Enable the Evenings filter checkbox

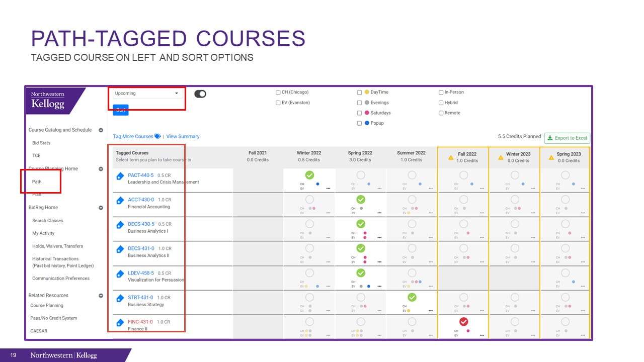point(359,103)
